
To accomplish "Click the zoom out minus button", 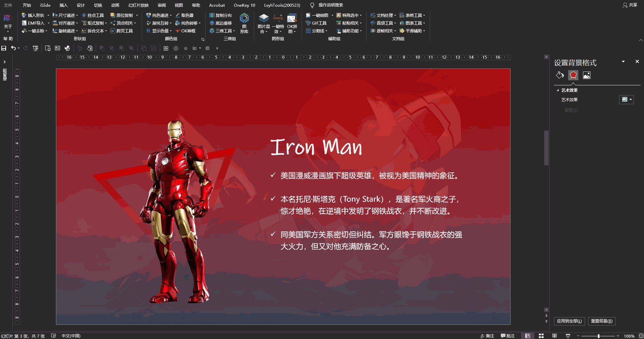I will coord(578,336).
